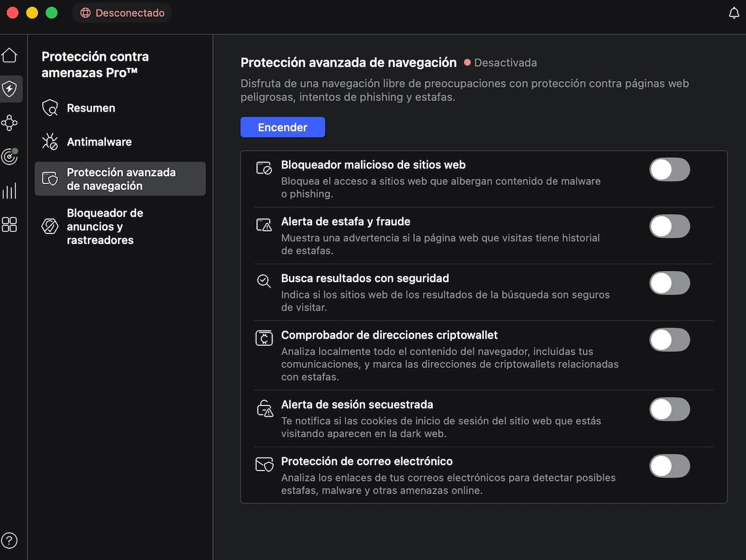The height and width of the screenshot is (560, 746).
Task: Select Protección avanzada de navegación menu item
Action: click(x=121, y=179)
